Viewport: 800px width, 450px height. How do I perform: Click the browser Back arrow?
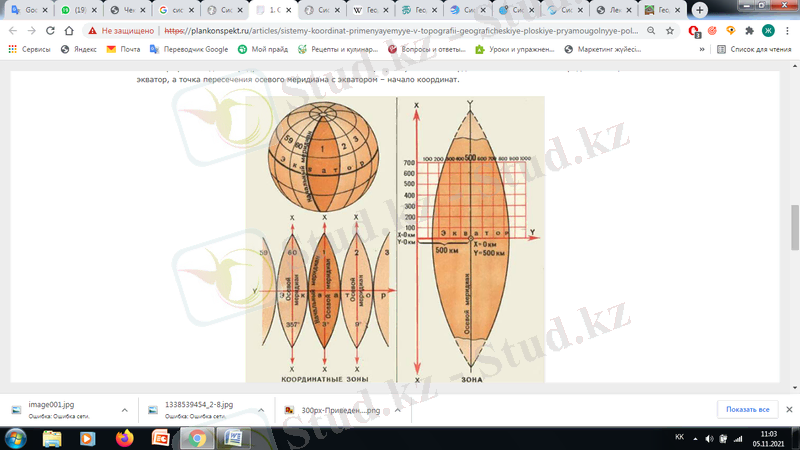(12, 30)
